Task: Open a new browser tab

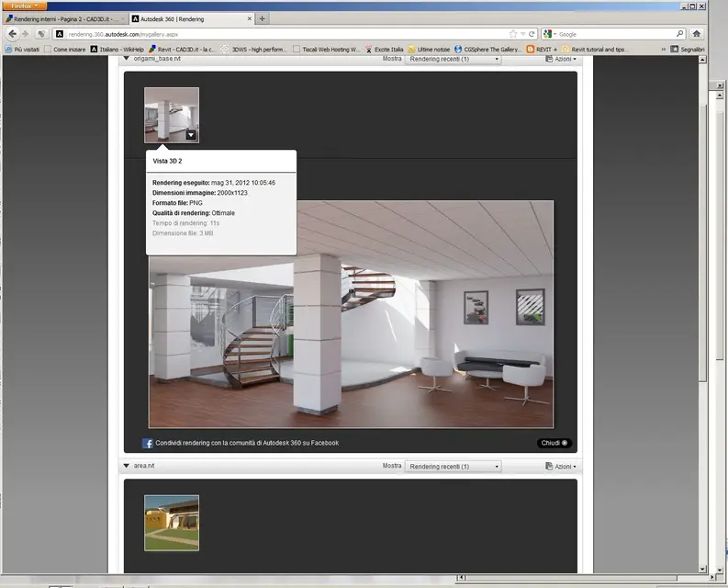Action: click(x=262, y=19)
